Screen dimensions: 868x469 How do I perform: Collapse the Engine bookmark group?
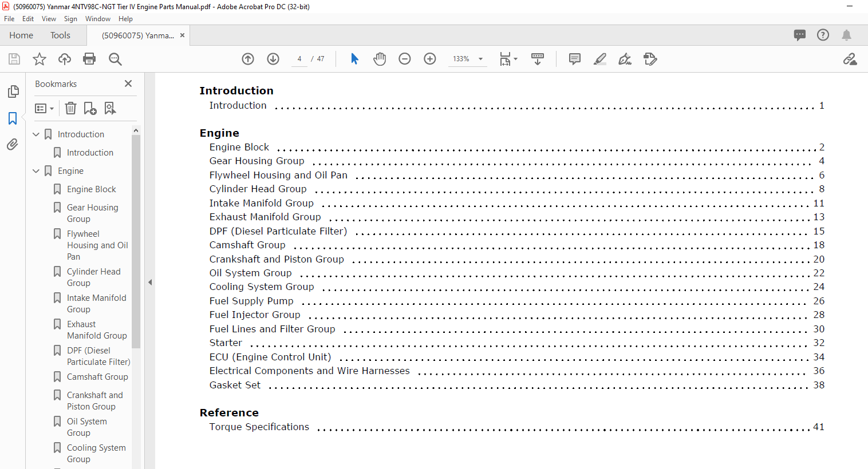coord(36,171)
